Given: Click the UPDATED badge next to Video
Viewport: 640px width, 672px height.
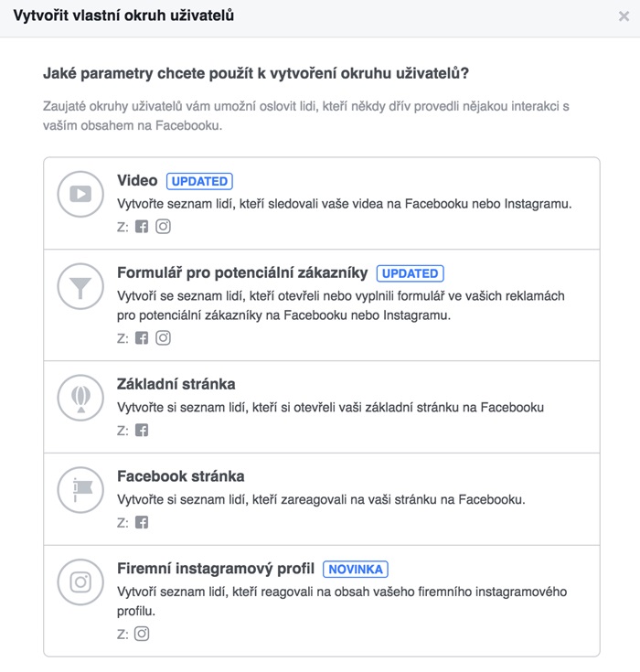Looking at the screenshot, I should click(199, 181).
